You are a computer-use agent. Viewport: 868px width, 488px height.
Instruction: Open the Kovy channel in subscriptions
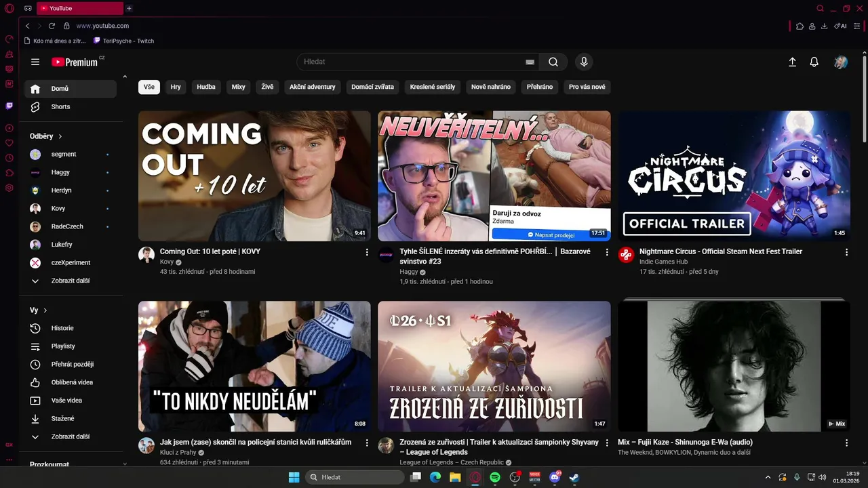[x=71, y=209]
